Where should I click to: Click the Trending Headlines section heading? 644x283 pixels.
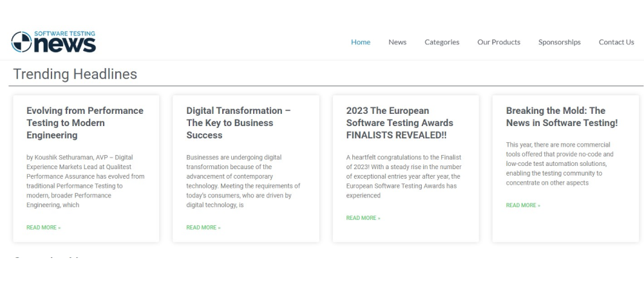(x=75, y=74)
